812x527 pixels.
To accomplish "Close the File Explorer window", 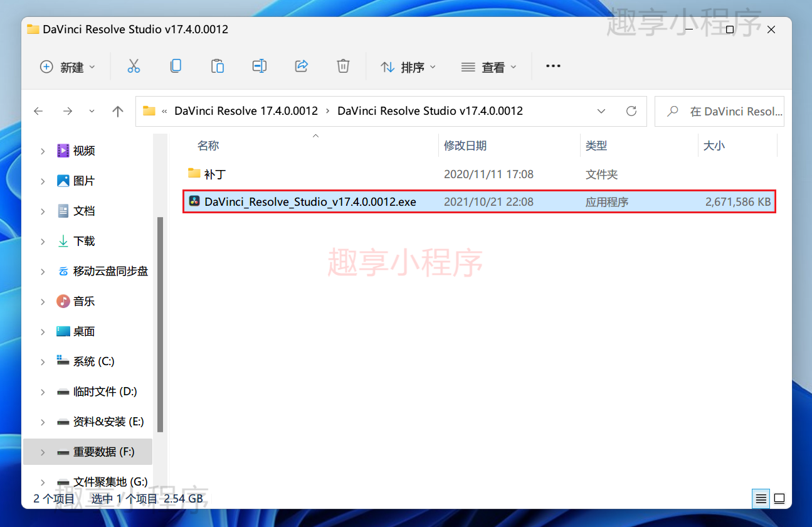I will [x=772, y=29].
